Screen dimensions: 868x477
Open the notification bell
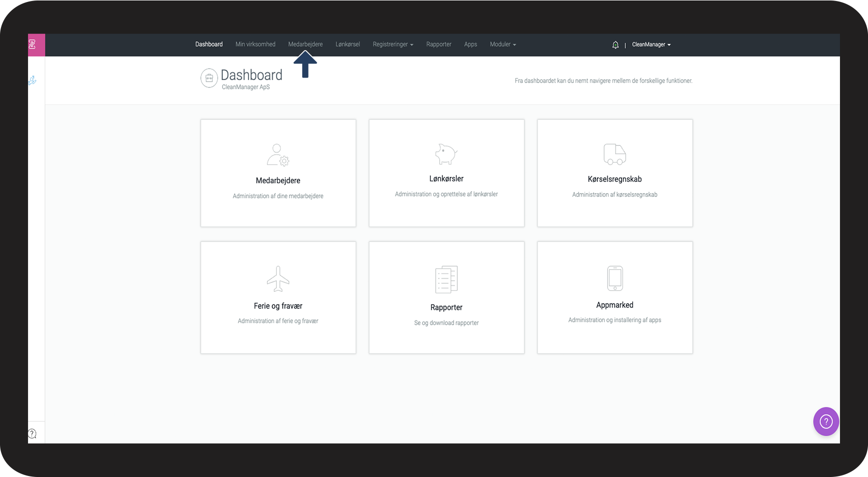616,45
